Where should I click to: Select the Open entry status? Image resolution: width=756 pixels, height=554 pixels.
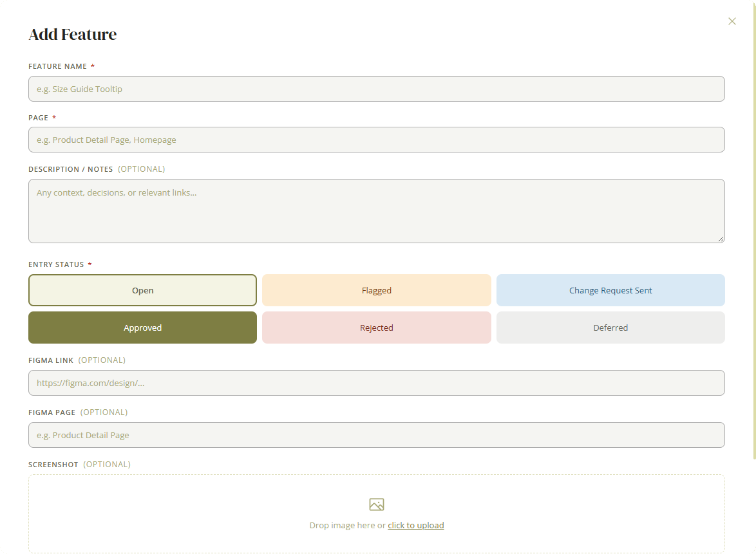point(143,290)
